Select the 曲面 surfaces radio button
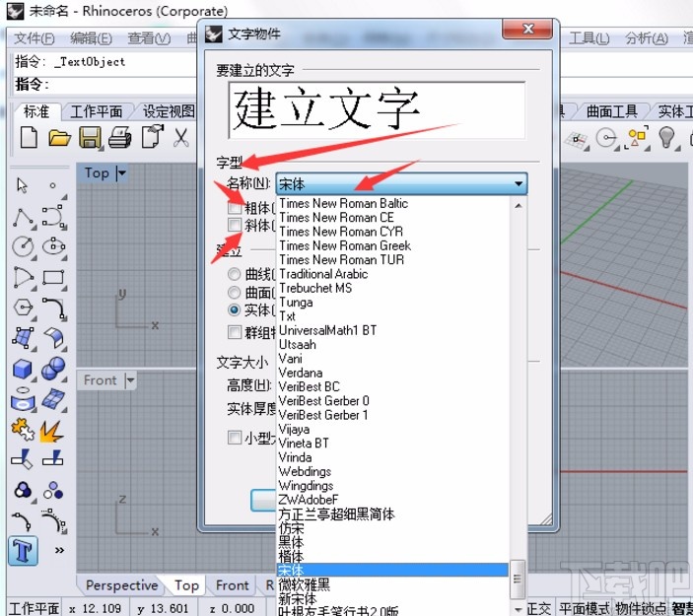693x616 pixels. tap(235, 292)
